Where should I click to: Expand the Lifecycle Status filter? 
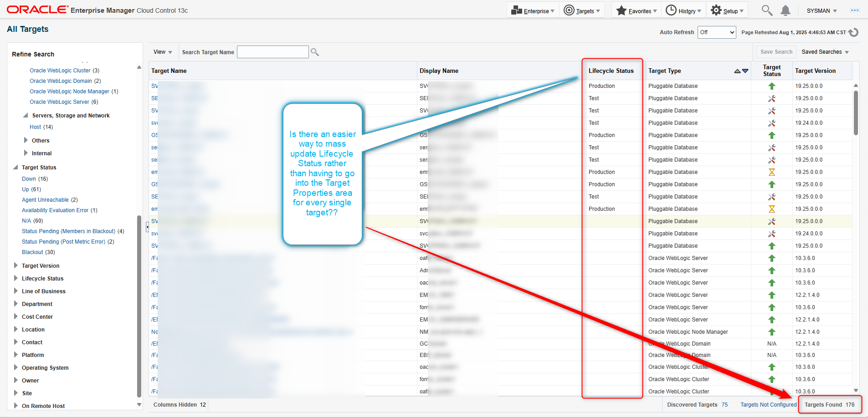(x=16, y=278)
